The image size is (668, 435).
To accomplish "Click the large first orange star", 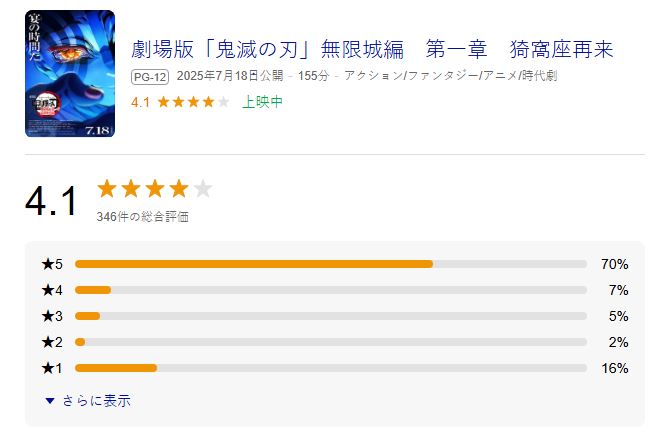I will 107,188.
